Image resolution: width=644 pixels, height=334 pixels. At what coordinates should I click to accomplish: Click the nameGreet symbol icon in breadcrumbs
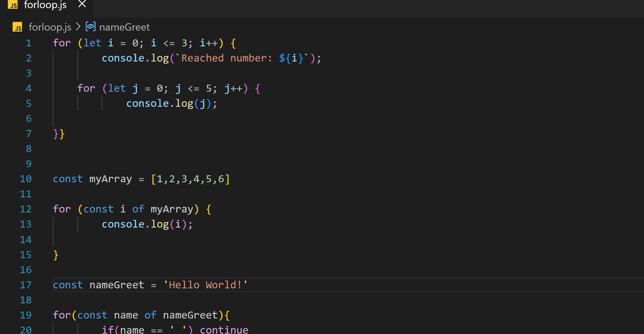(x=90, y=27)
